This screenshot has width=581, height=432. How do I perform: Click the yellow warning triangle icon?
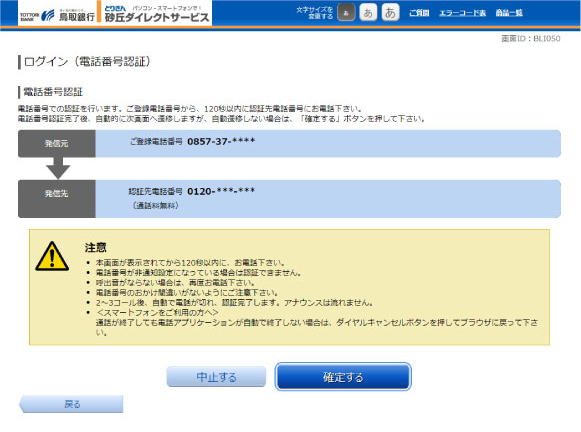click(x=52, y=257)
